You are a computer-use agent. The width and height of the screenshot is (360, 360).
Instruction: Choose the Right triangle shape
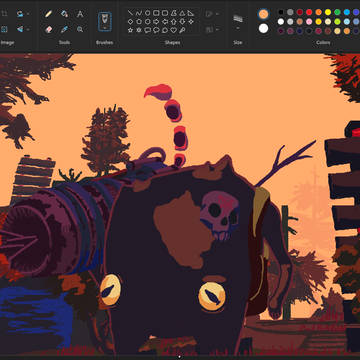click(x=191, y=13)
